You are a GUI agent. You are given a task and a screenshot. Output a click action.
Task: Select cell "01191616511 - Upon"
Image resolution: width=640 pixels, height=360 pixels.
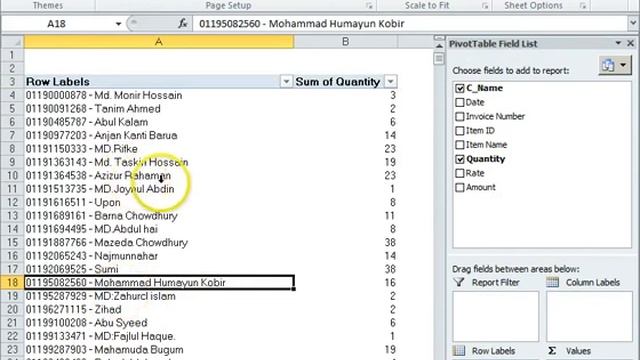(x=159, y=202)
